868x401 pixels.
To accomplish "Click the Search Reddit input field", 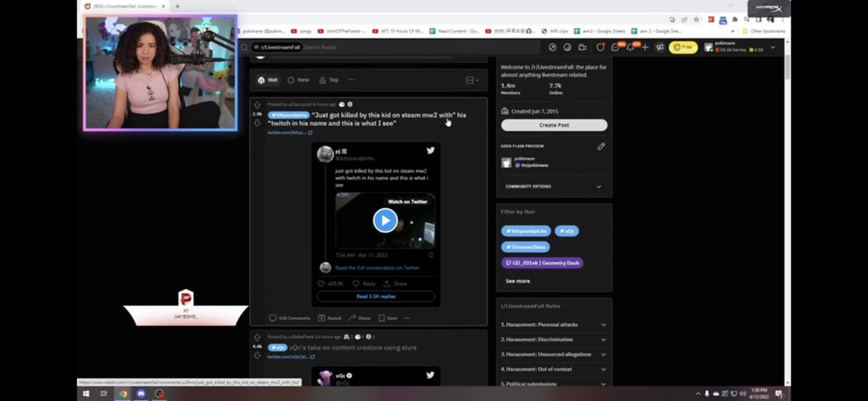I will [391, 47].
